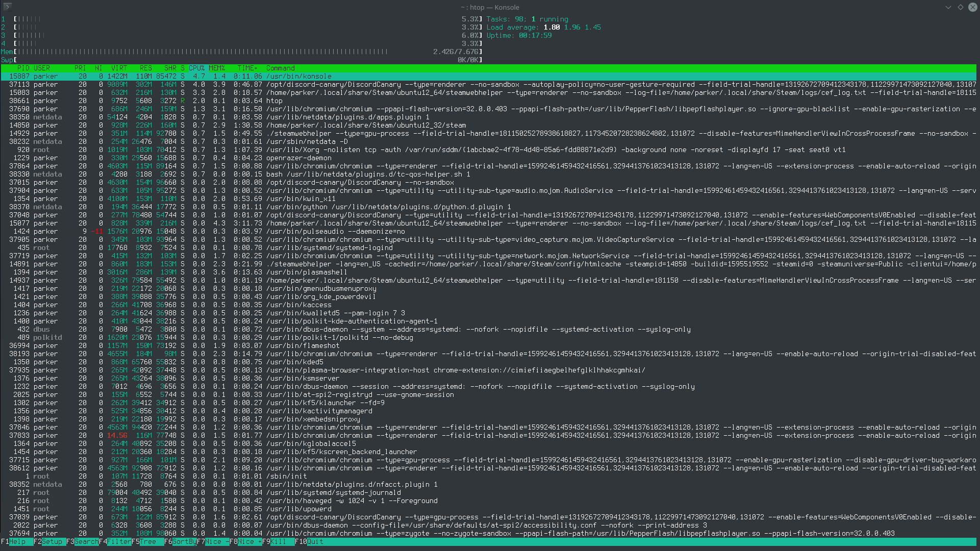Enable tree view using F5Tree

pyautogui.click(x=147, y=542)
